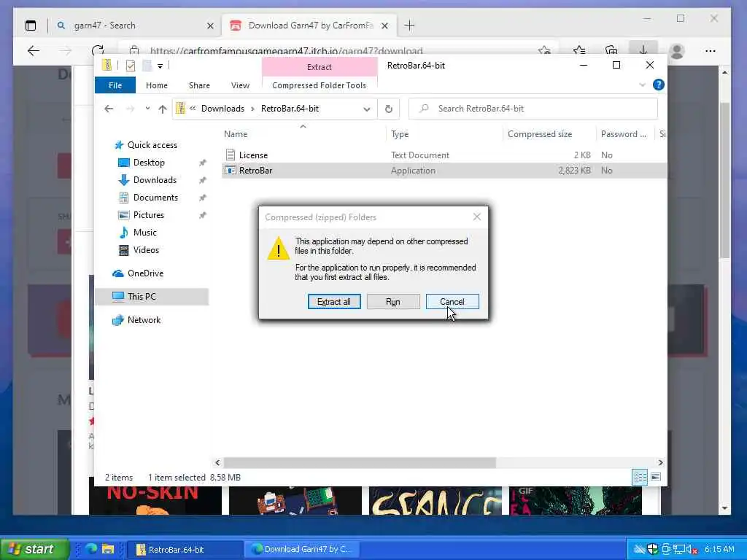The width and height of the screenshot is (747, 560).
Task: Open the Edge Favorites icon
Action: 579,50
